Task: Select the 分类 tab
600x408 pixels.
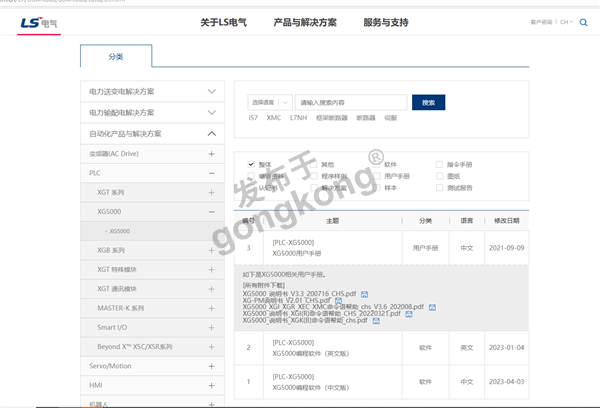Action: [x=116, y=57]
